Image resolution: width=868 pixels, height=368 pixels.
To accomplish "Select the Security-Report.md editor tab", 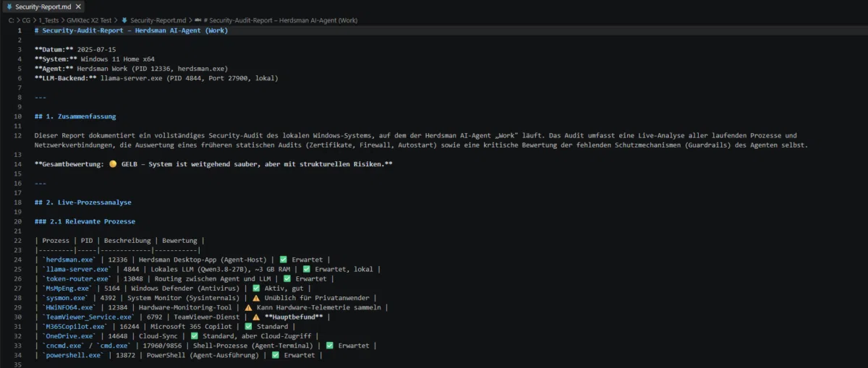I will 44,7.
